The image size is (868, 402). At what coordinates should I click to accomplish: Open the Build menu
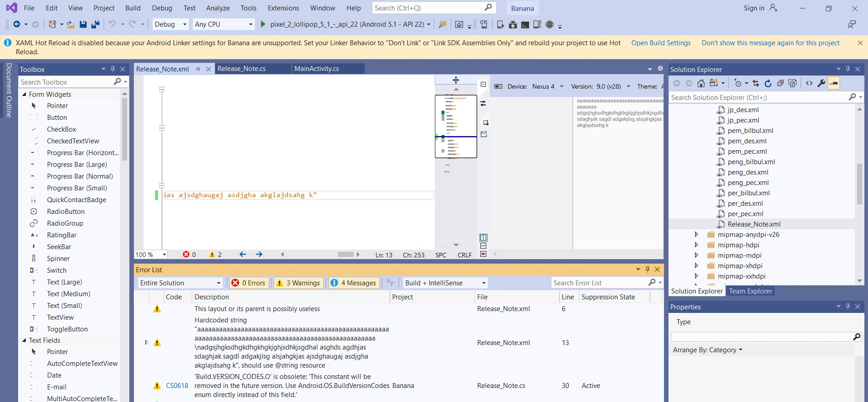click(133, 8)
